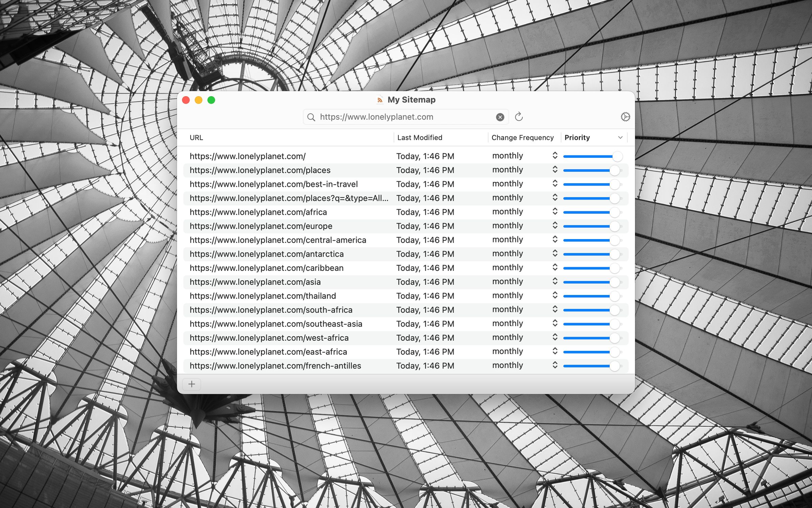
Task: Sort entries by the URL column header
Action: [x=196, y=137]
